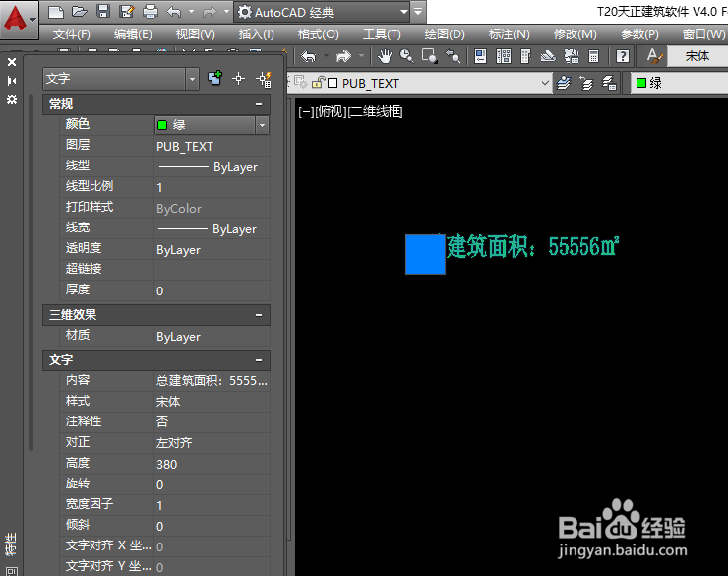Screen dimensions: 728x576
Task: Open the 插入(I) menu
Action: coord(257,33)
